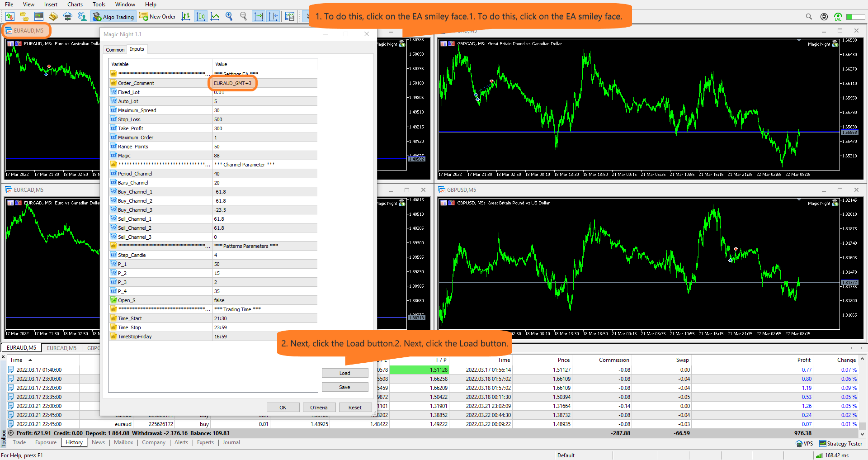868x460 pixels.
Task: Switch to line chart icon
Action: [215, 17]
